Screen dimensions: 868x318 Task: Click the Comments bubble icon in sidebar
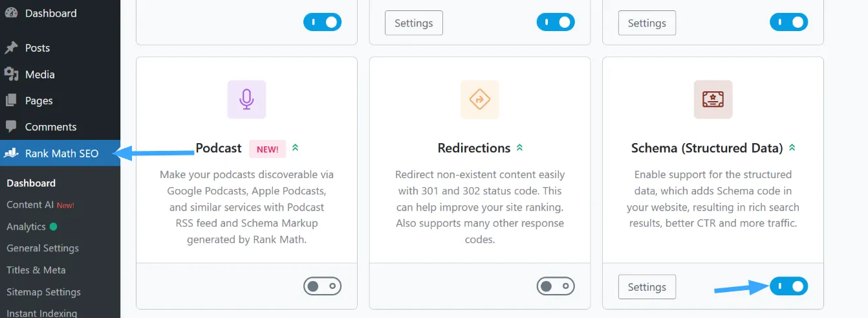click(11, 127)
